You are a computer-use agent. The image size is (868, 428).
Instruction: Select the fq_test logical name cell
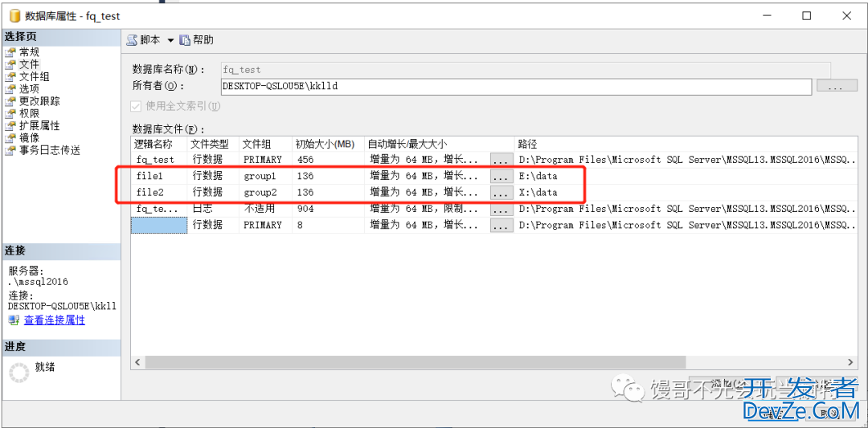point(159,160)
